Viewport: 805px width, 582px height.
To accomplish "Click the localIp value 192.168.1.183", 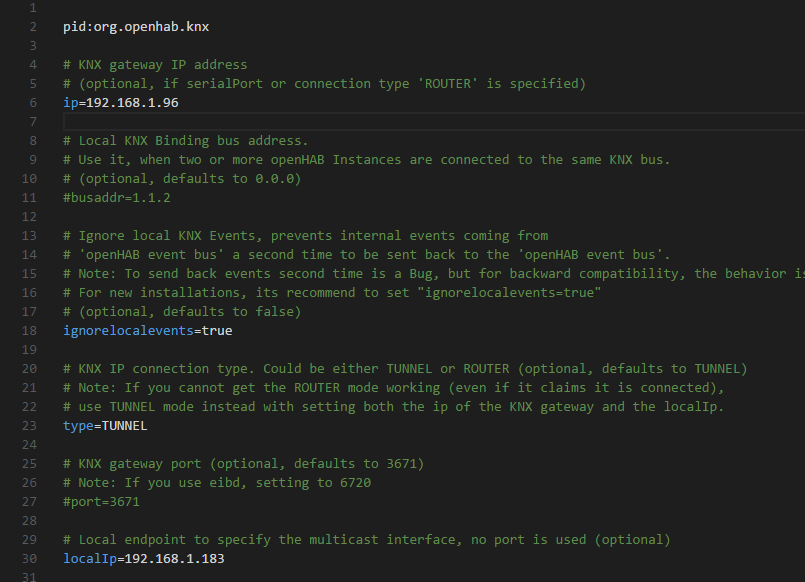I will [x=171, y=559].
